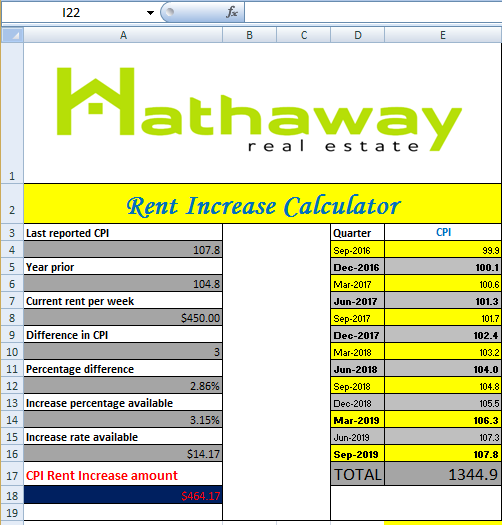Image resolution: width=502 pixels, height=525 pixels.
Task: Select the 103.2 CPI cell
Action: 443,352
